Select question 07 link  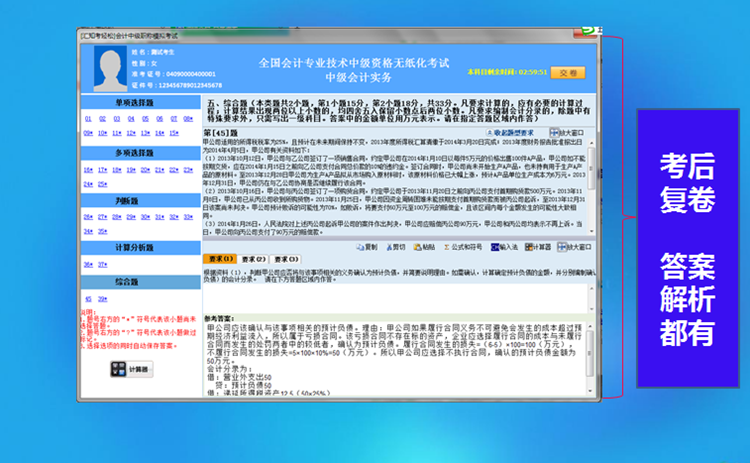click(174, 119)
